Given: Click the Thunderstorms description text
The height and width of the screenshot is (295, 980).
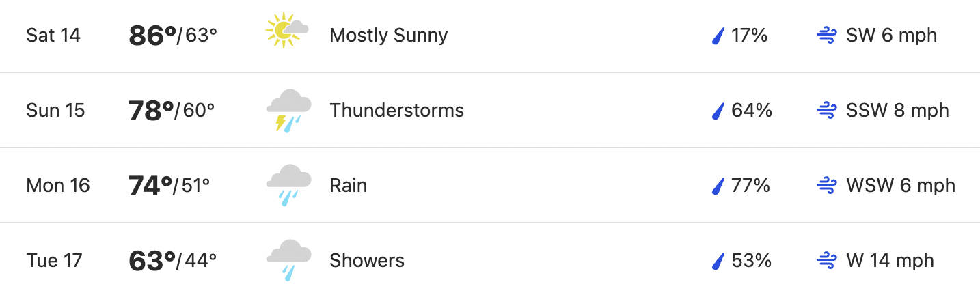Looking at the screenshot, I should [397, 110].
